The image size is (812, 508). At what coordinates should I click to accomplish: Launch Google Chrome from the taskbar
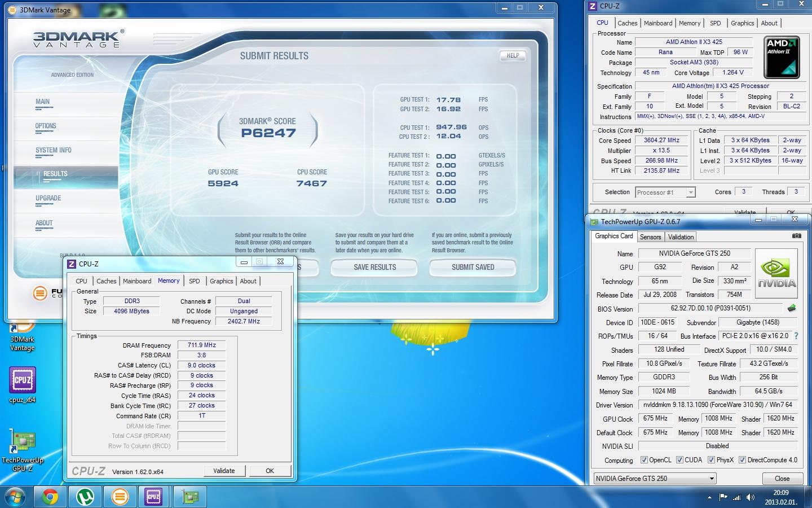(51, 497)
